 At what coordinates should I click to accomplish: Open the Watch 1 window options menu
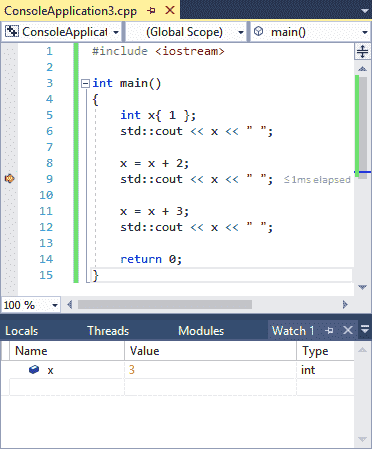tap(365, 330)
